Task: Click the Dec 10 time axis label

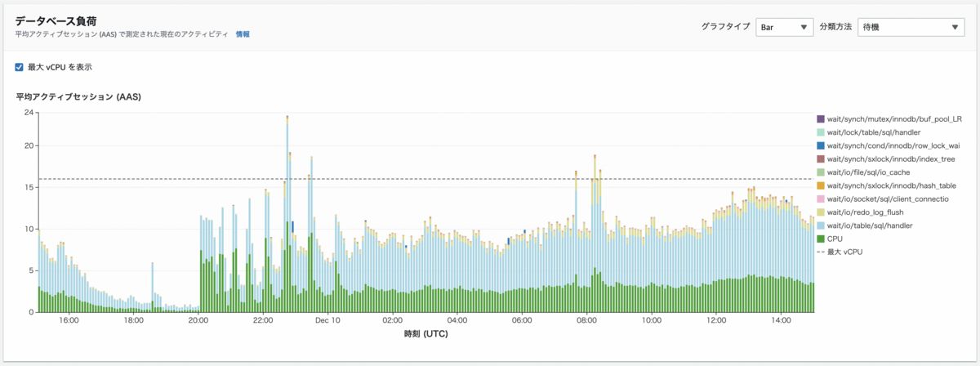Action: [x=327, y=320]
